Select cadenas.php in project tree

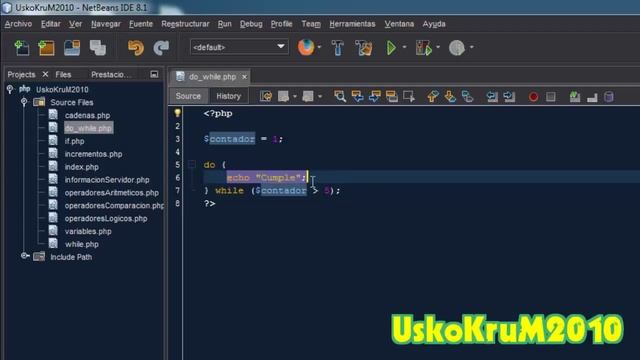tap(87, 116)
